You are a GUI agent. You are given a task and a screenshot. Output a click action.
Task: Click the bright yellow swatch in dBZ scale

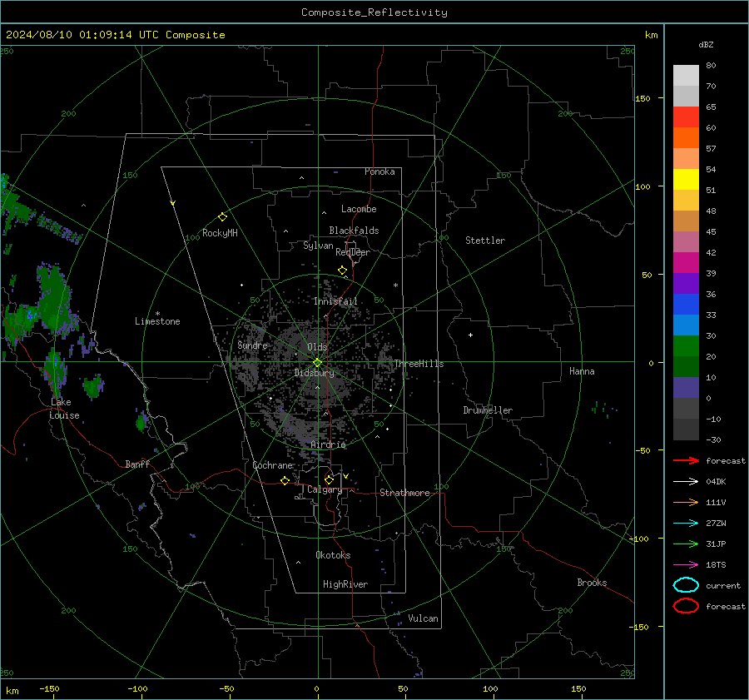tap(686, 179)
